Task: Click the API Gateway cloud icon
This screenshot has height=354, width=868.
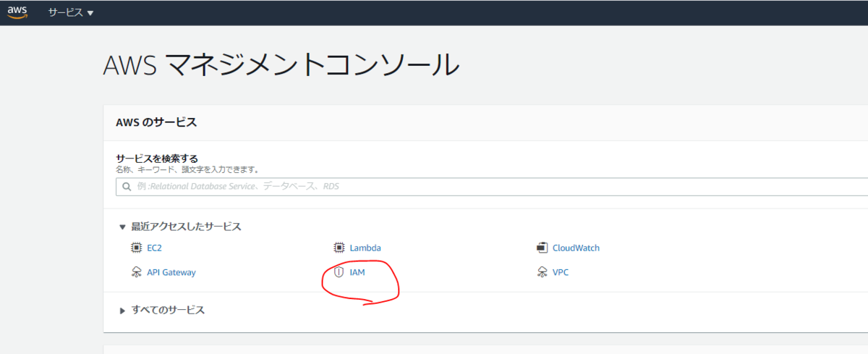Action: point(136,272)
